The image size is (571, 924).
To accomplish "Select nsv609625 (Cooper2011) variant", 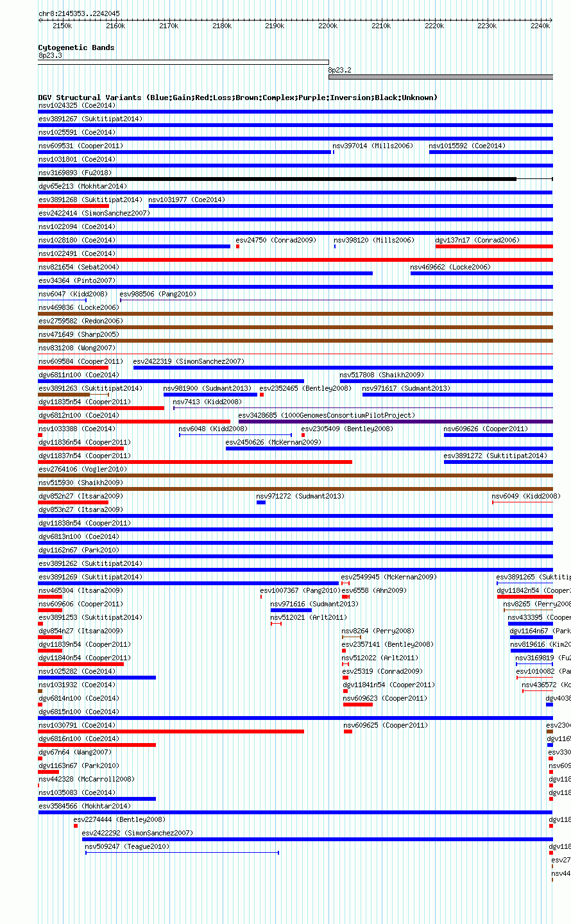I will (348, 732).
